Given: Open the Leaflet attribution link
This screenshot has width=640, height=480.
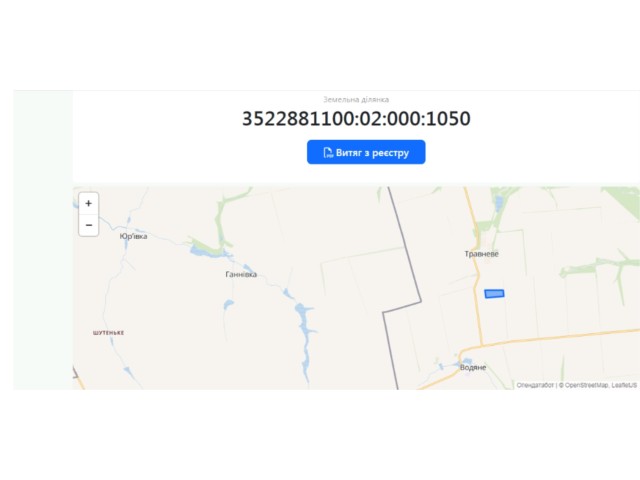Looking at the screenshot, I should coord(624,385).
